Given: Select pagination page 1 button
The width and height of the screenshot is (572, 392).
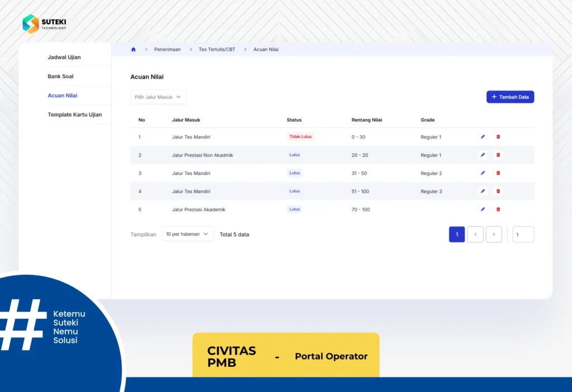Looking at the screenshot, I should (x=457, y=235).
